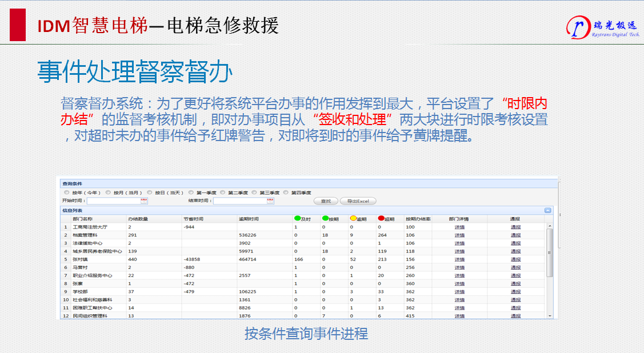Collapse the 信息列表 panel with arrow icon
Image resolution: width=644 pixels, height=353 pixels.
547,210
